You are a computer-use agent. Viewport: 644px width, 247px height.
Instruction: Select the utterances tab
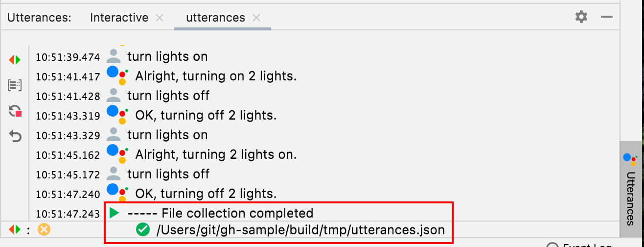tap(215, 18)
